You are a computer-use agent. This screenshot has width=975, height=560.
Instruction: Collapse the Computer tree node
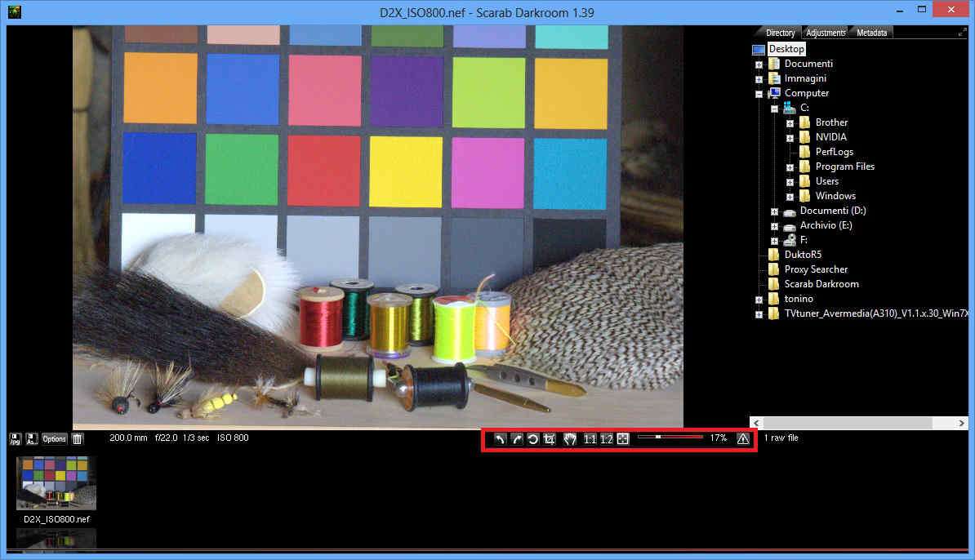tap(759, 95)
